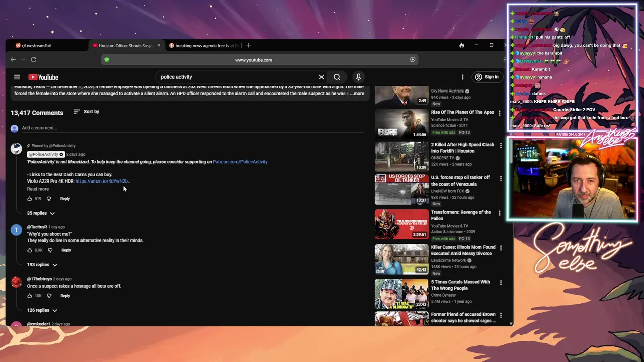Open options for Transformers: Revenge of the Fallen

(500, 213)
